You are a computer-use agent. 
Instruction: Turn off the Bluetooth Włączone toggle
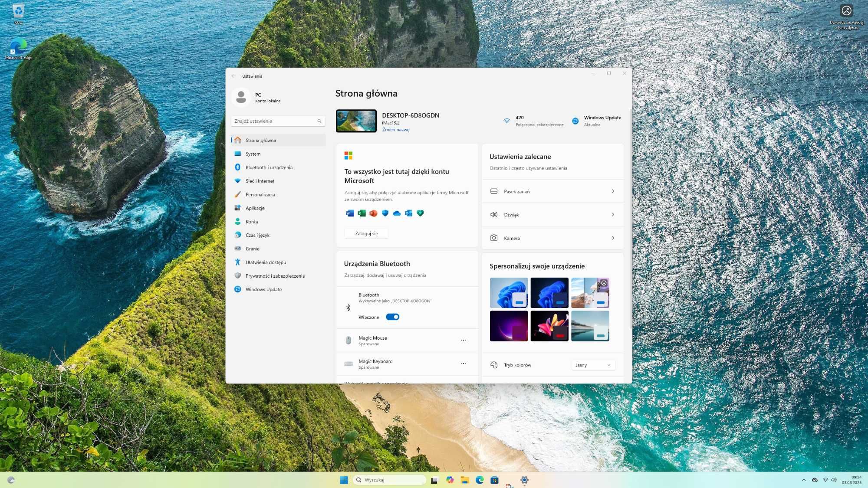pos(392,317)
